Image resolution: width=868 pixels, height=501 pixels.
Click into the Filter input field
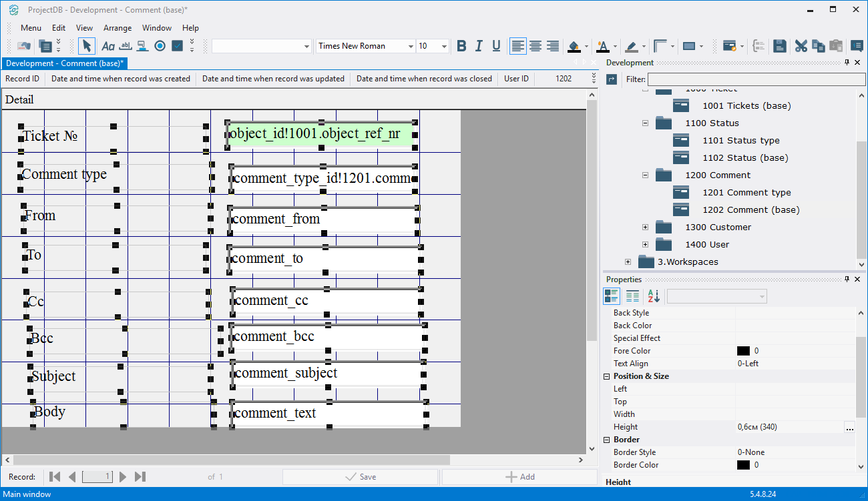point(756,79)
